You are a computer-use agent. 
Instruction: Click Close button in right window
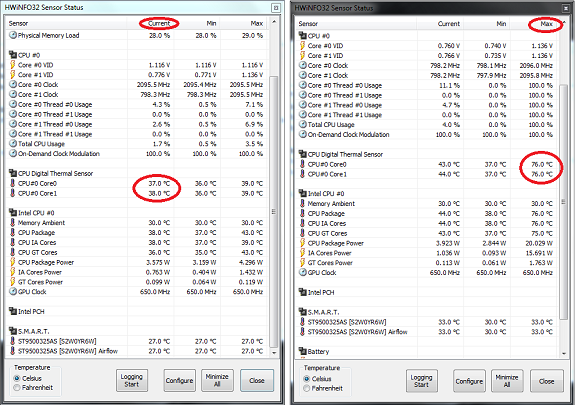click(x=546, y=381)
